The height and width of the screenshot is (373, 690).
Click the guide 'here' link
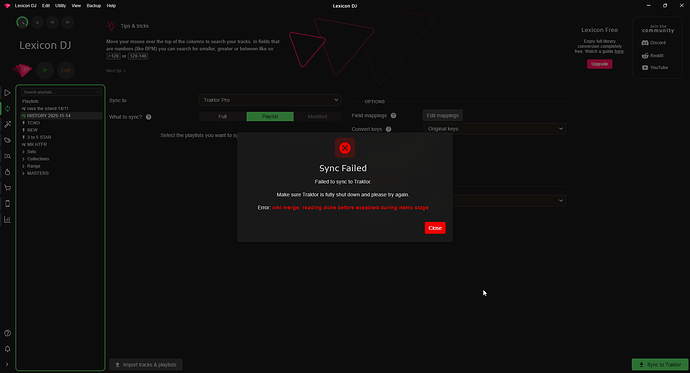point(619,51)
